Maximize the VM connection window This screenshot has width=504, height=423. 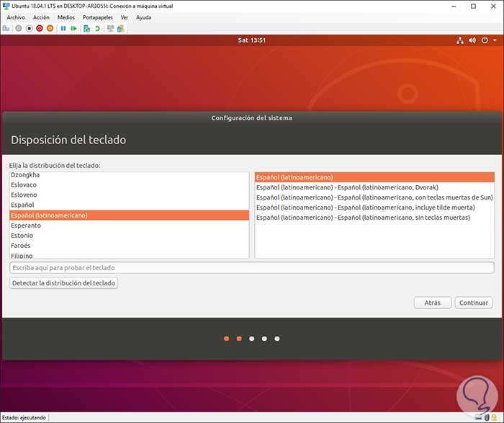[473, 6]
